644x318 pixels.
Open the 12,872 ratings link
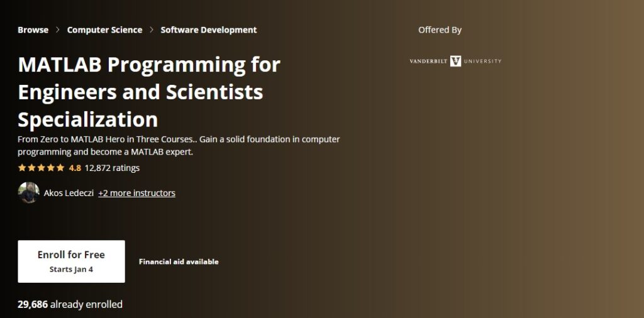(x=112, y=168)
